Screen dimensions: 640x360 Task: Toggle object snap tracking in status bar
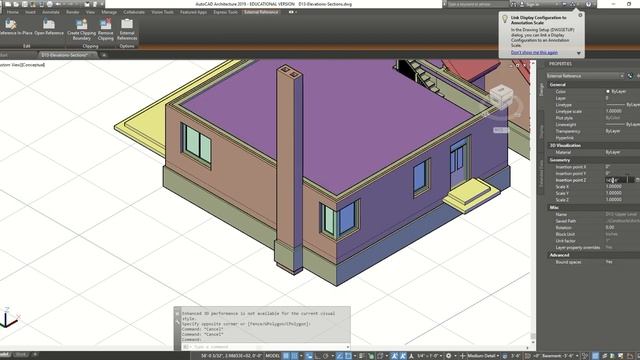(340, 356)
